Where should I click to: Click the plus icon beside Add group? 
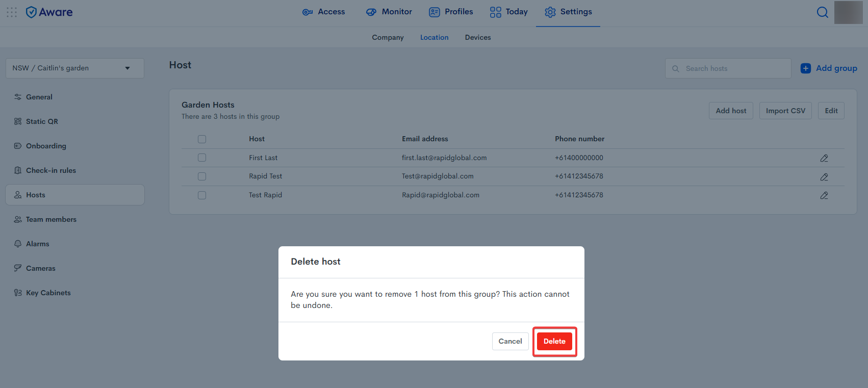[x=806, y=68]
